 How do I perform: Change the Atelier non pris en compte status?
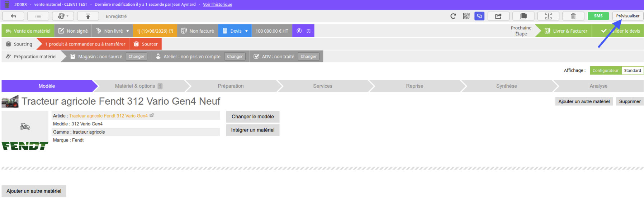pos(235,57)
